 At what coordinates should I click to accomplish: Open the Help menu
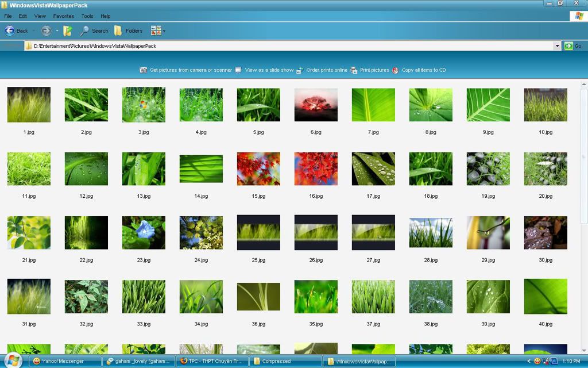point(106,16)
